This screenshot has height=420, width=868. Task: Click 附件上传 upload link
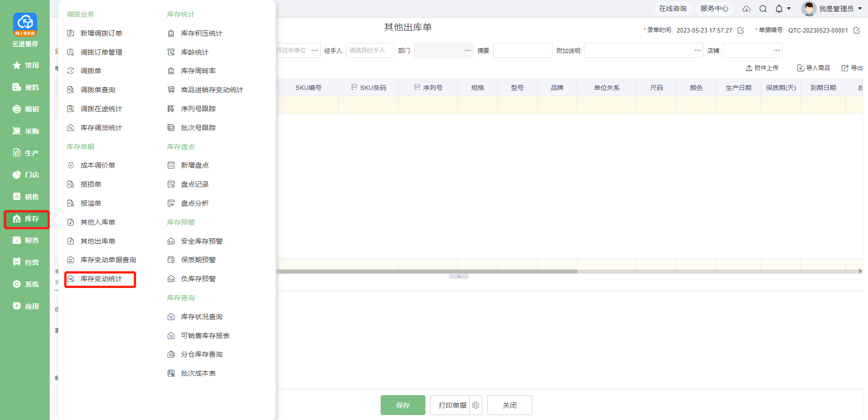[762, 68]
